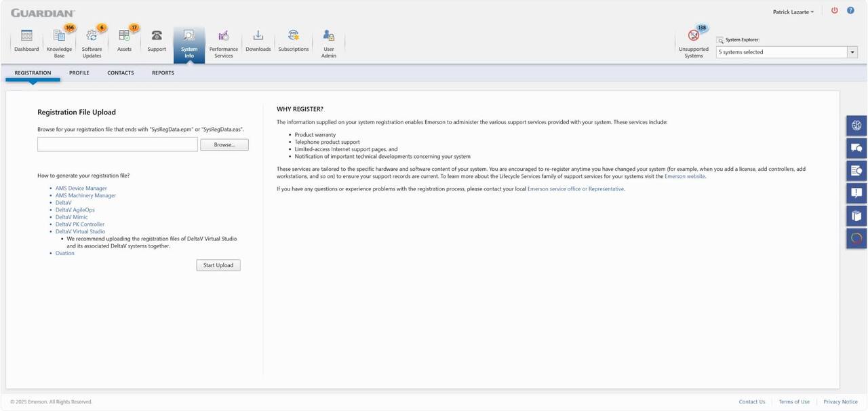
Task: Expand the System Explorer dropdown arrow
Action: pyautogui.click(x=852, y=52)
